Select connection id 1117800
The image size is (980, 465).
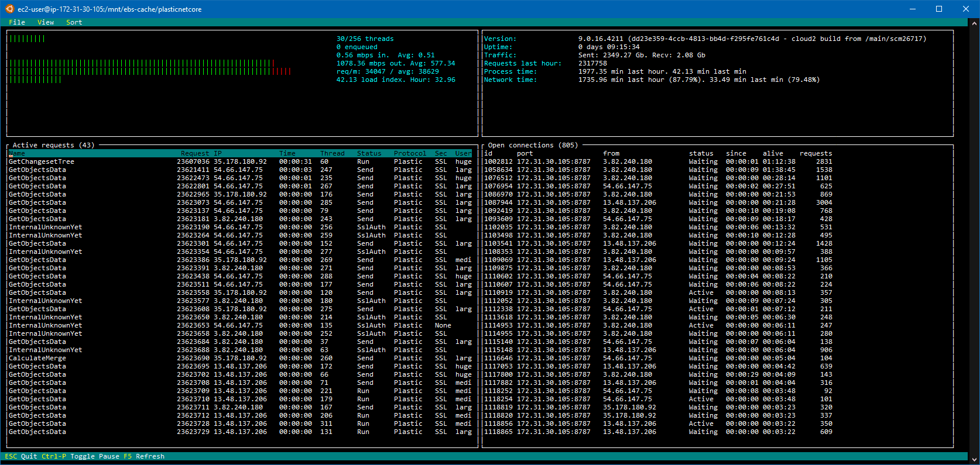click(x=658, y=374)
